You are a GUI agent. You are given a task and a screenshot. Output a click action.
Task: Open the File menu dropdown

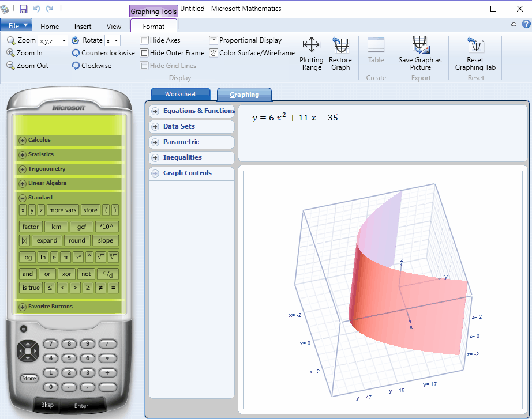click(x=16, y=25)
